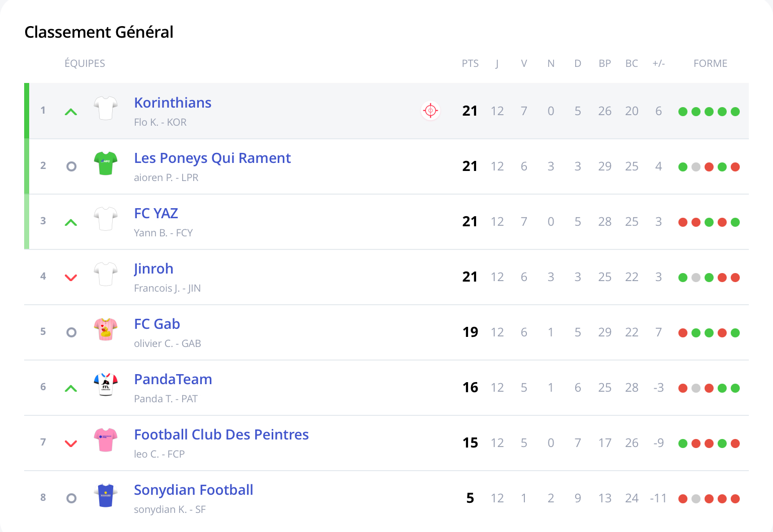The width and height of the screenshot is (773, 532).
Task: Click the PTS column header
Action: (470, 63)
